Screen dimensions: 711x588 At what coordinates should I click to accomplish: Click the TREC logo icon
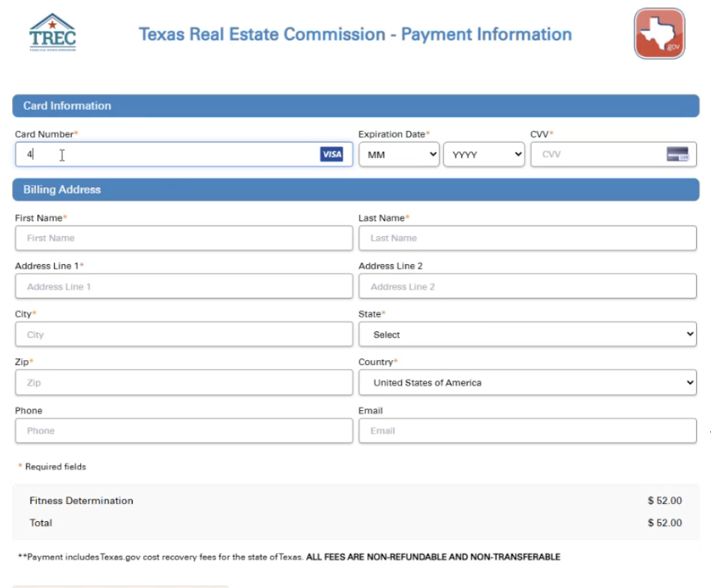[52, 33]
